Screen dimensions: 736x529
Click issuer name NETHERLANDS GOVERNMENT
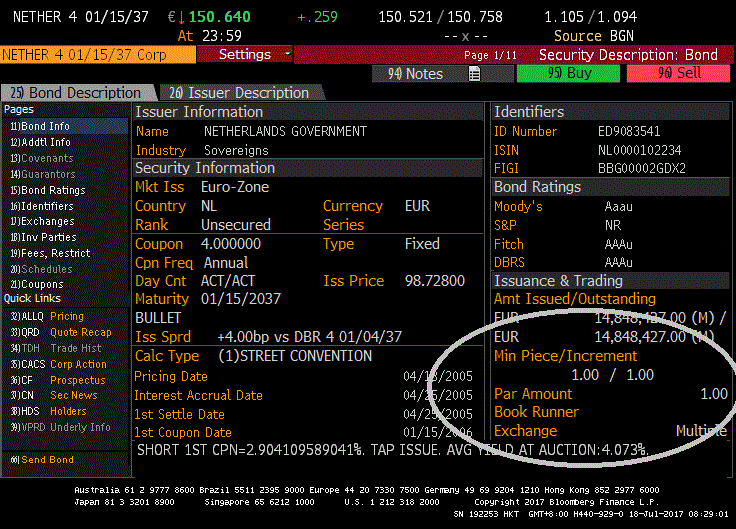click(285, 131)
